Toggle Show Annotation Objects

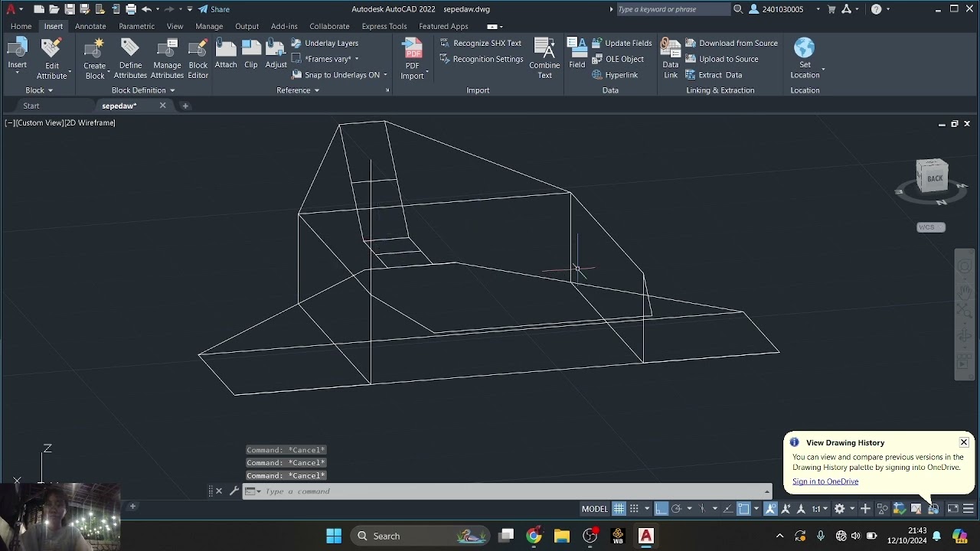(x=771, y=509)
